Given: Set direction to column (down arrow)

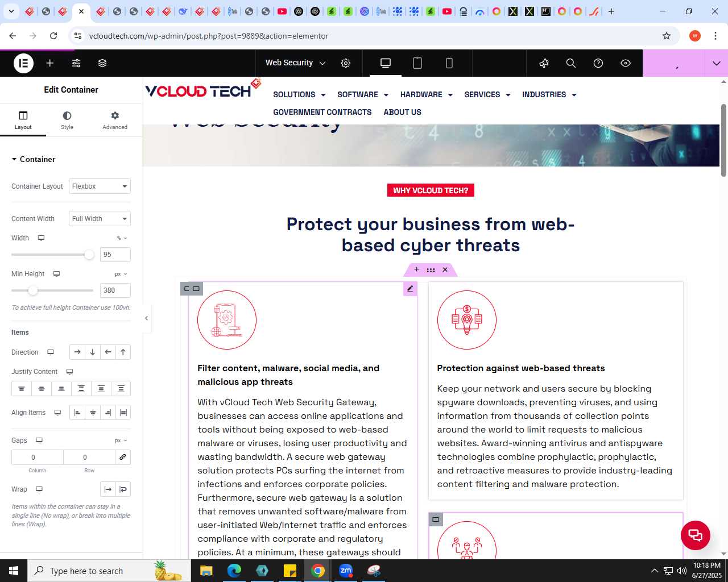Looking at the screenshot, I should click(93, 352).
